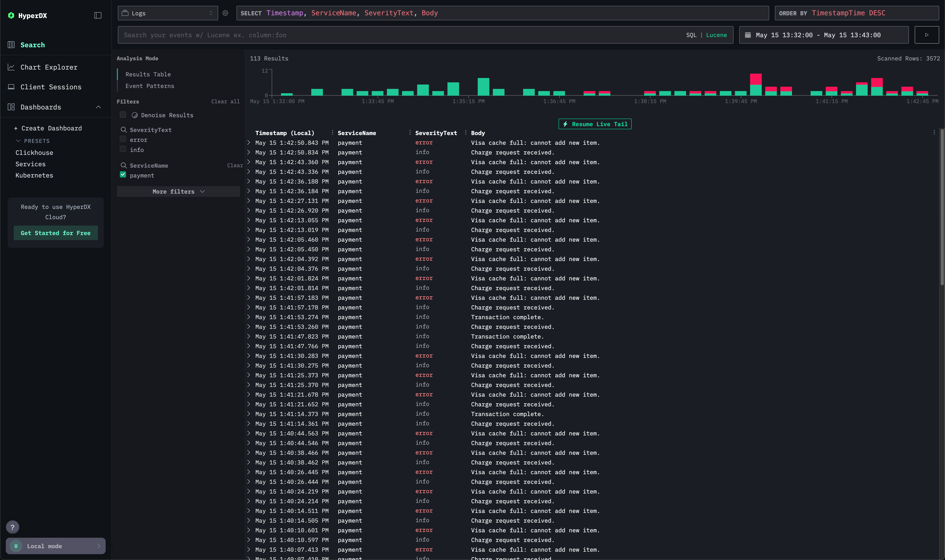This screenshot has width=945, height=560.
Task: Enable the Denoise Results checkbox
Action: (123, 115)
